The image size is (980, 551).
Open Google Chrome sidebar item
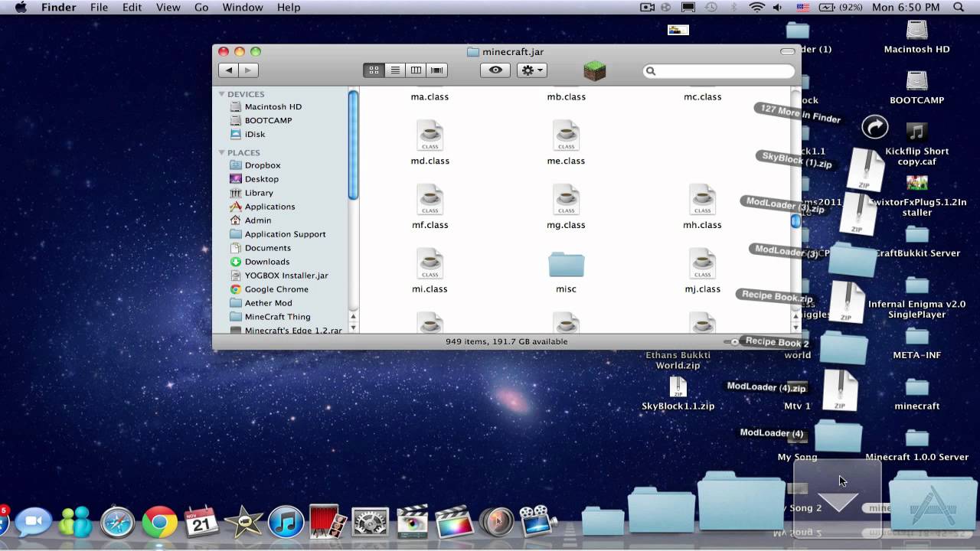tap(276, 289)
